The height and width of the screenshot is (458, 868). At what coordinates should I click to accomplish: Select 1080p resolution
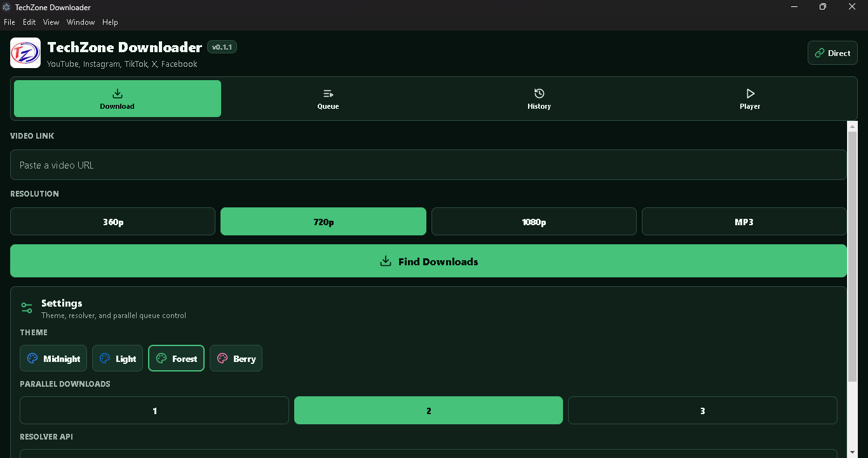(x=534, y=221)
